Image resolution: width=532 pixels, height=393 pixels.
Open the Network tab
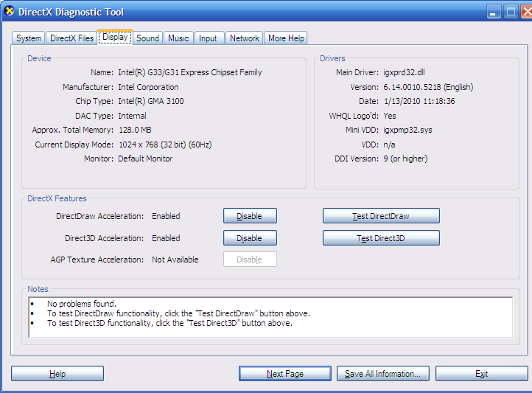coord(245,38)
